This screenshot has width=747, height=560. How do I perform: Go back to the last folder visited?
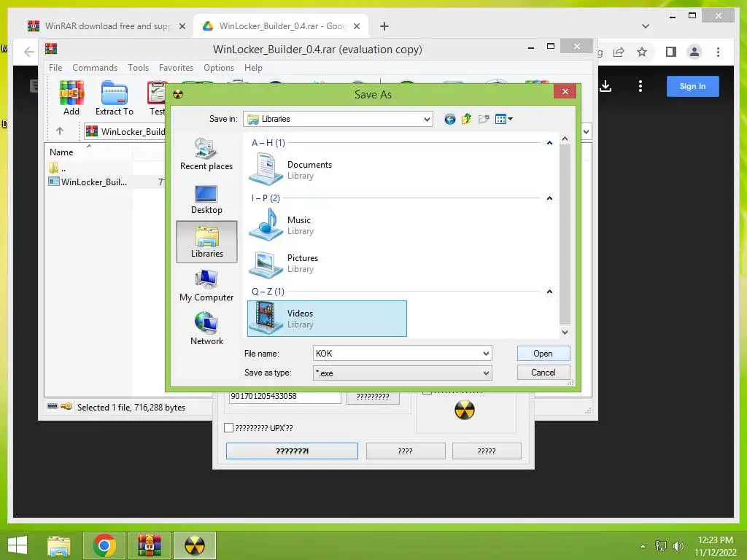[449, 119]
